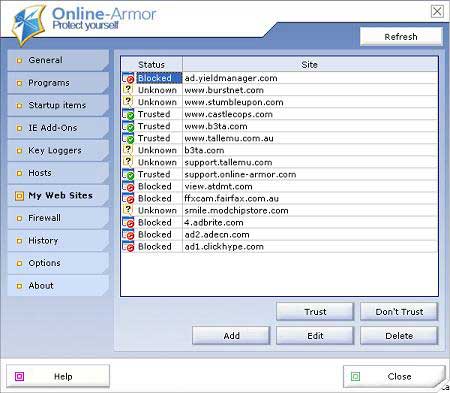Select My Web Sites section
The width and height of the screenshot is (450, 393).
(x=58, y=195)
